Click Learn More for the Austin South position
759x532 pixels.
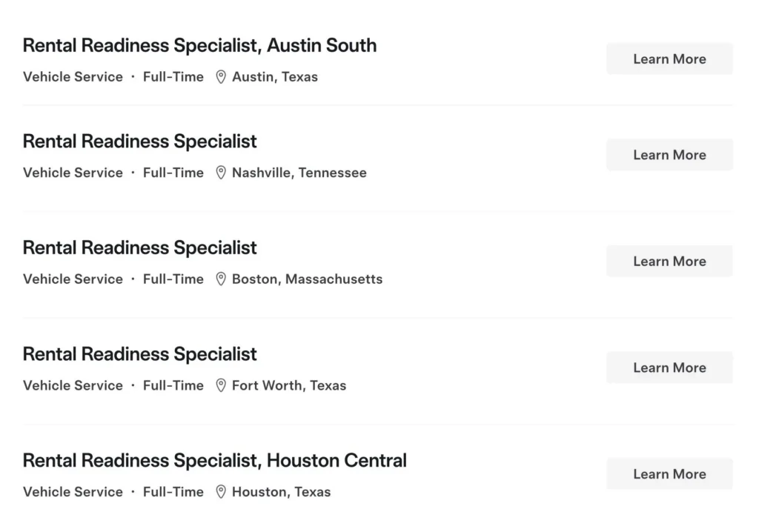[x=669, y=59]
